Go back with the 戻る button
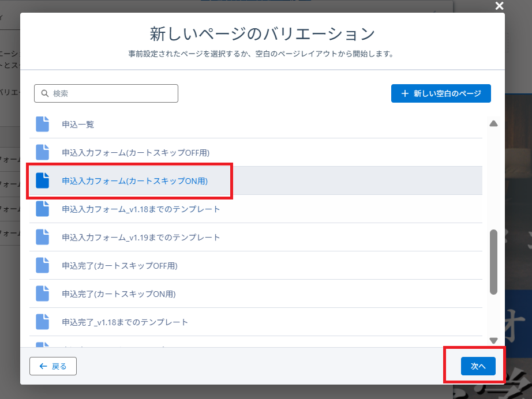 tap(53, 366)
